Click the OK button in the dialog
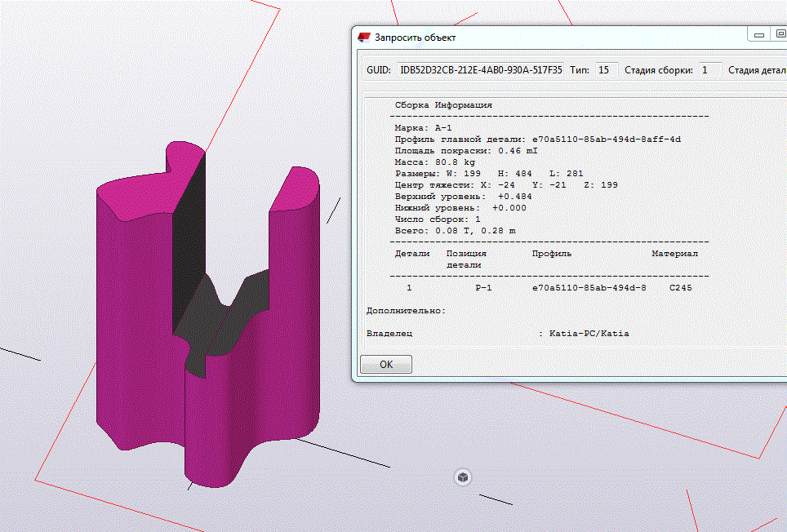This screenshot has width=787, height=532. pyautogui.click(x=386, y=365)
